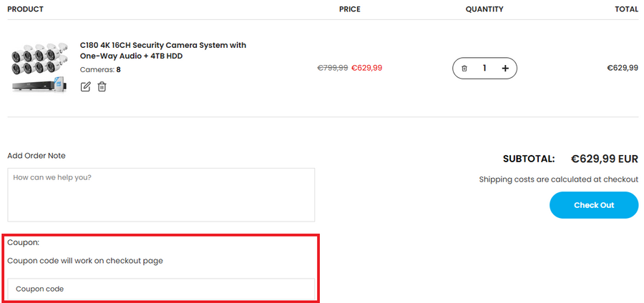This screenshot has height=303, width=644.
Task: Click into the order note text area
Action: click(x=161, y=194)
